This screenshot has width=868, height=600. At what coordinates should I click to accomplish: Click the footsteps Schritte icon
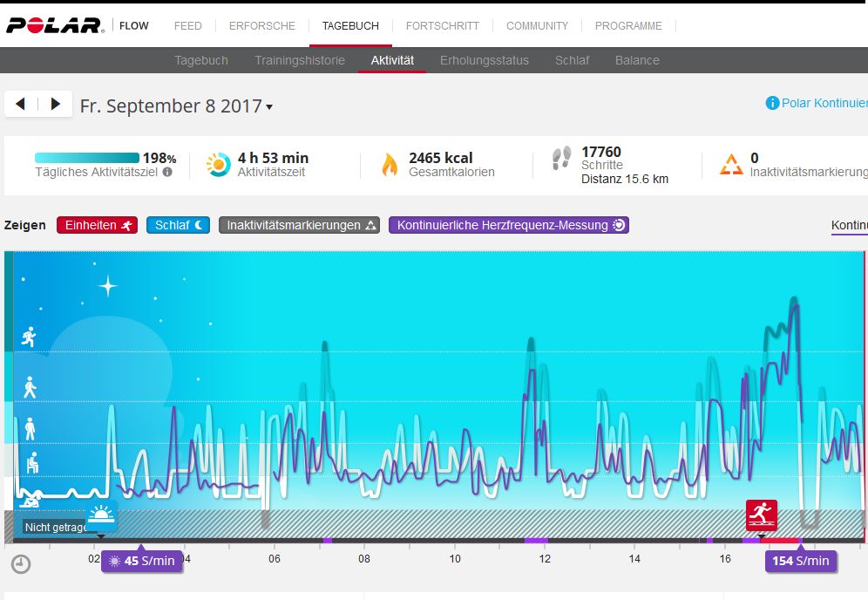click(x=561, y=159)
